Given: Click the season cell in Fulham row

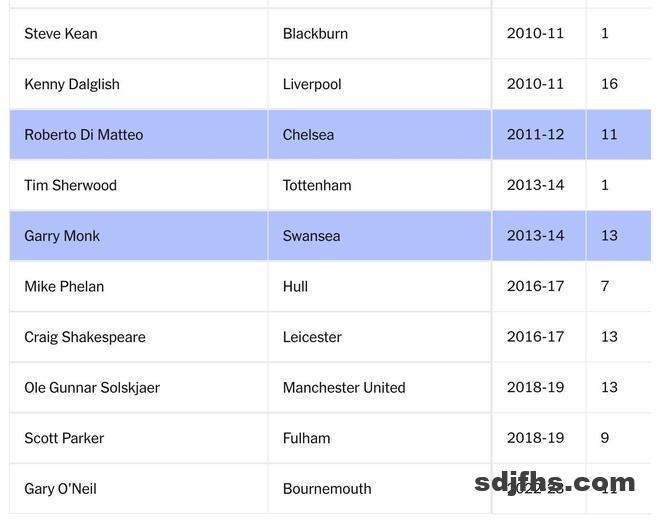Looking at the screenshot, I should [535, 438].
